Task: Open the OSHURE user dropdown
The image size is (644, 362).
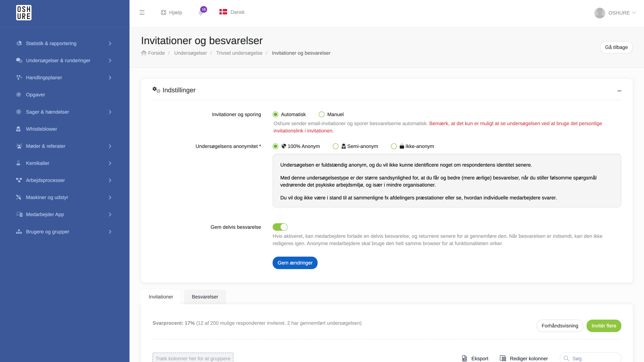Action: point(615,13)
